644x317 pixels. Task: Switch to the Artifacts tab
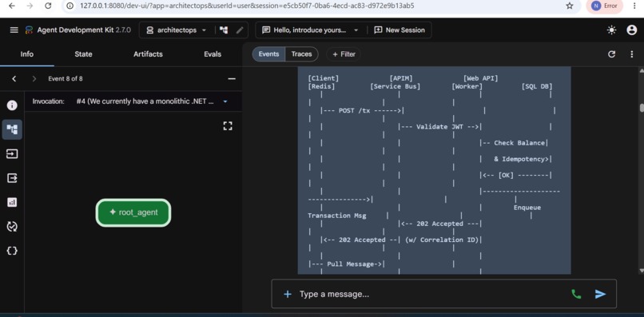(x=148, y=54)
